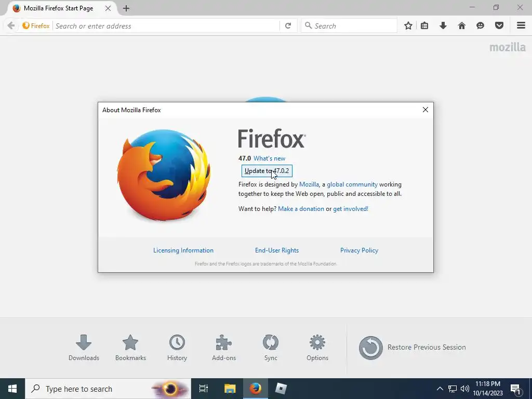
Task: Click the mozilla wordmark link
Action: (508, 47)
